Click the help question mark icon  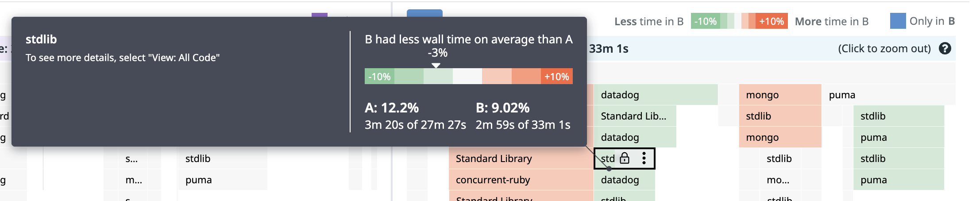[945, 48]
